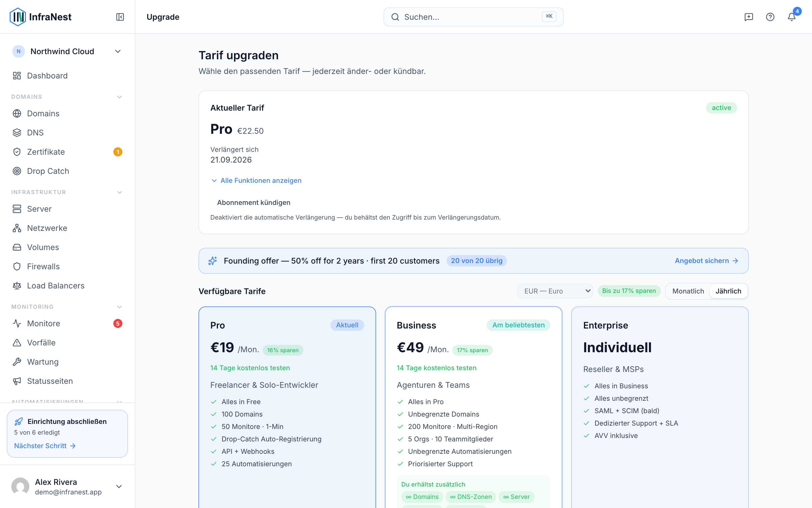This screenshot has width=812, height=508.
Task: Collapse the INFRASTRUKTUR sidebar section
Action: pos(120,192)
